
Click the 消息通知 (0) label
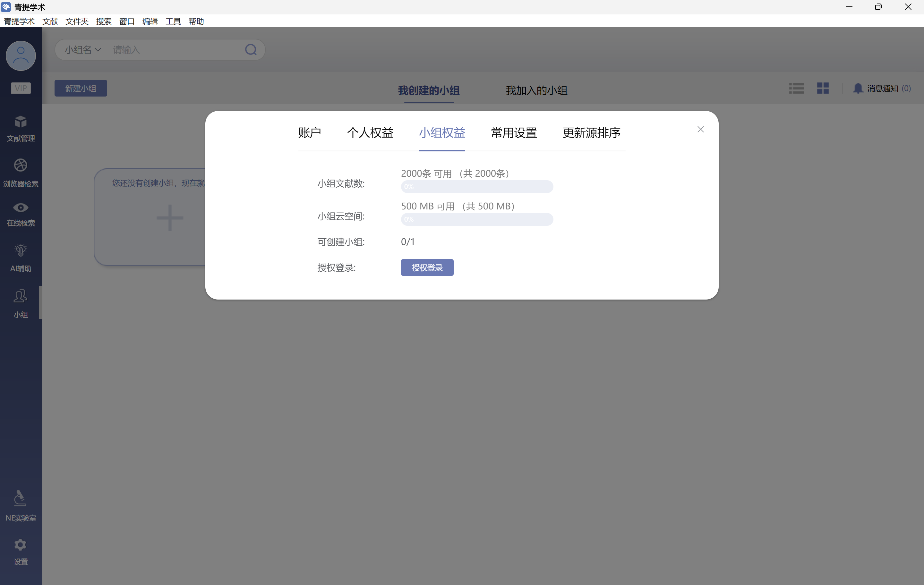click(x=889, y=88)
